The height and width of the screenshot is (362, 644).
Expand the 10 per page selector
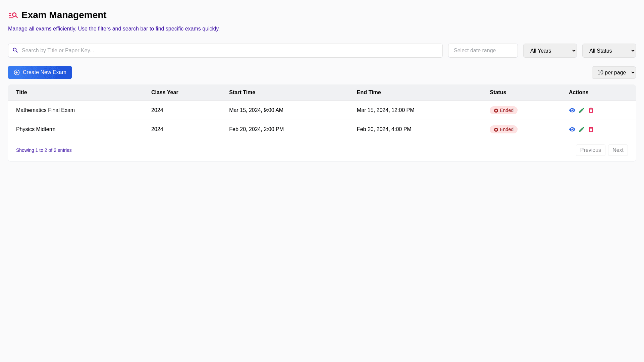(x=613, y=72)
